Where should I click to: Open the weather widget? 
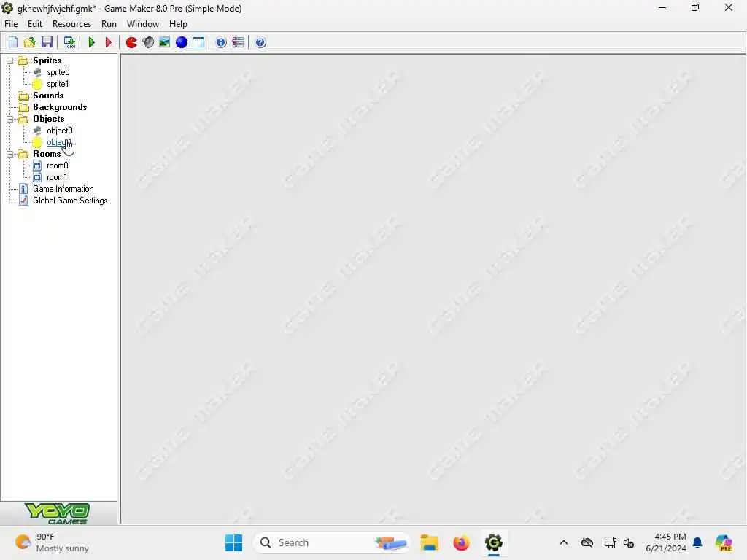coord(52,542)
